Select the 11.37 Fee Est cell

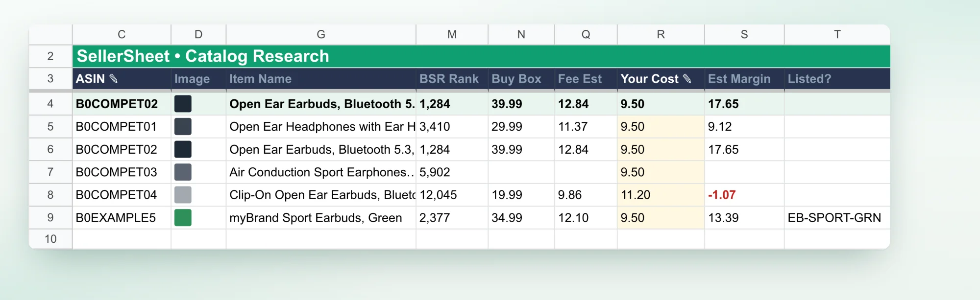coord(586,126)
